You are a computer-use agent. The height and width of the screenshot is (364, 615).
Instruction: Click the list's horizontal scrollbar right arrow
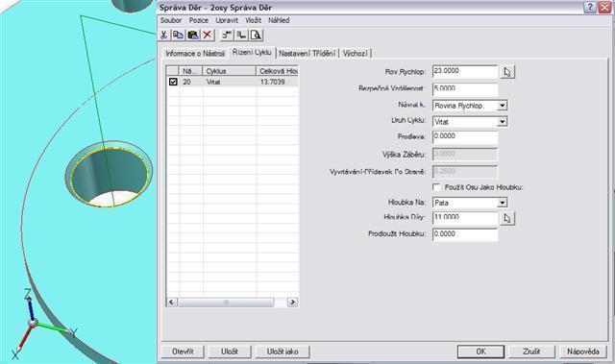pos(292,303)
